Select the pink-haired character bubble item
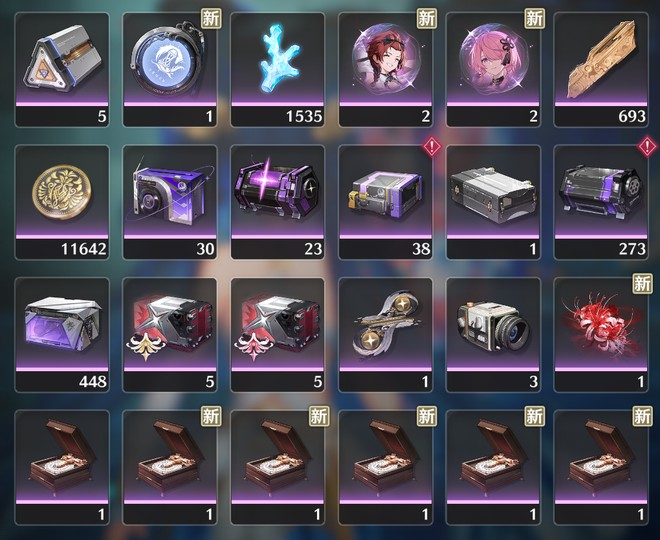 tap(493, 70)
